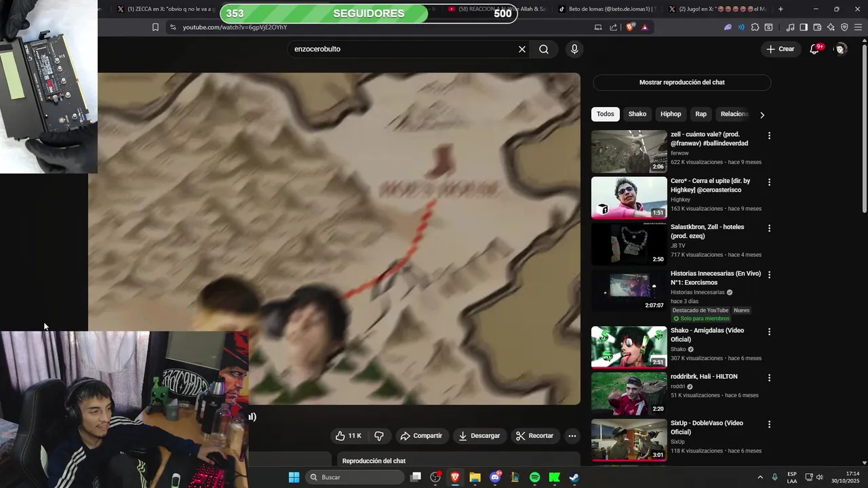Image resolution: width=868 pixels, height=488 pixels.
Task: Open more actions menu below the video
Action: coord(572,436)
